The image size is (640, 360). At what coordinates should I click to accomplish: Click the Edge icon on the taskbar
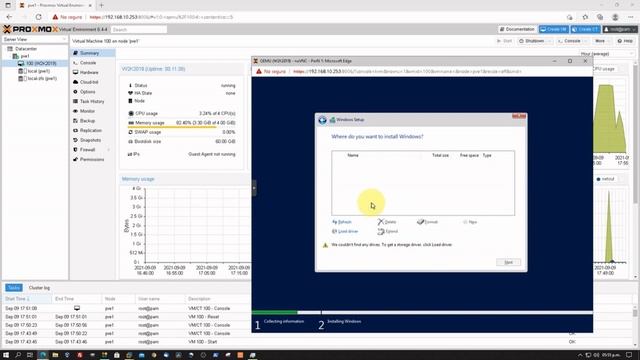tap(43, 355)
